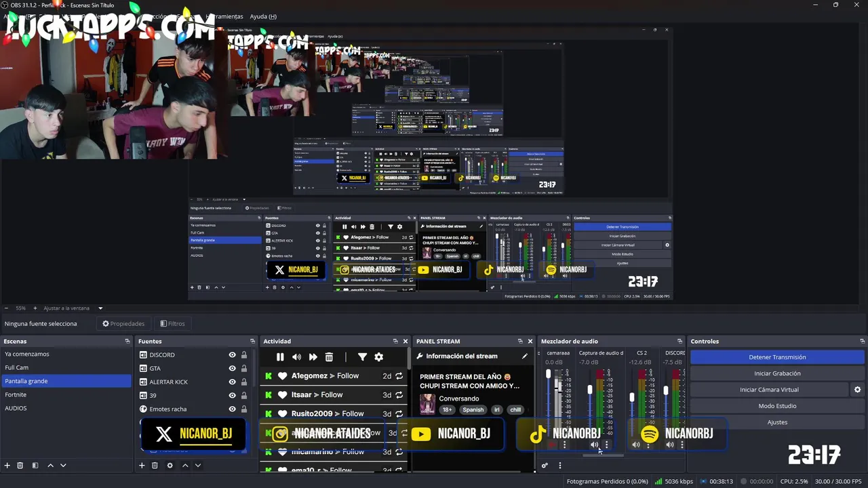Zoom out preview with minus button
This screenshot has width=868, height=488.
click(6, 308)
